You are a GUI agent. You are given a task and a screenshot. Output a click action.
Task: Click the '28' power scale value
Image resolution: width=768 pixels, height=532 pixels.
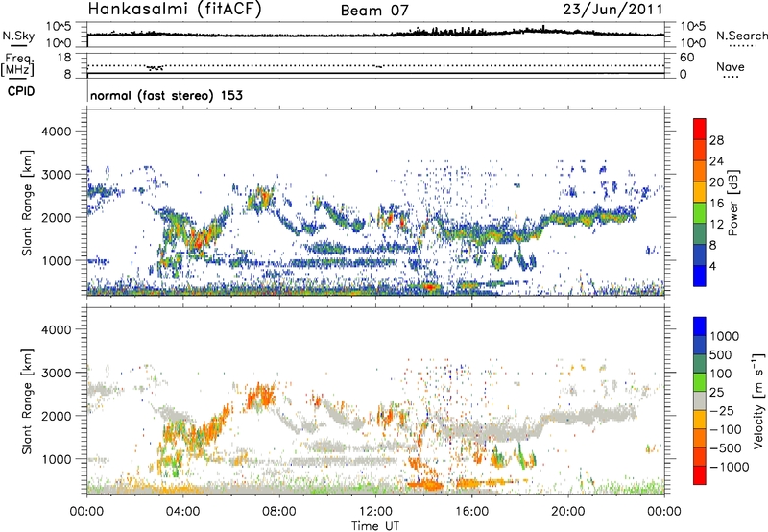click(x=716, y=140)
